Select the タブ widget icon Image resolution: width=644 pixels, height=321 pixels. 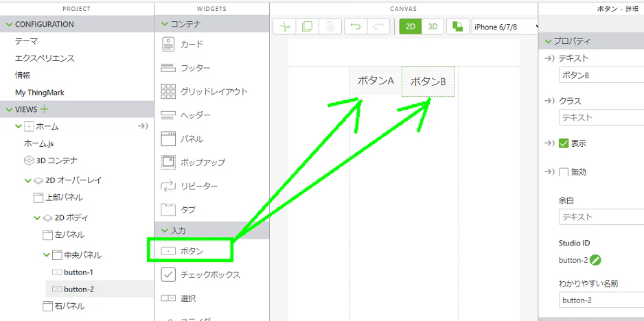[x=168, y=210]
